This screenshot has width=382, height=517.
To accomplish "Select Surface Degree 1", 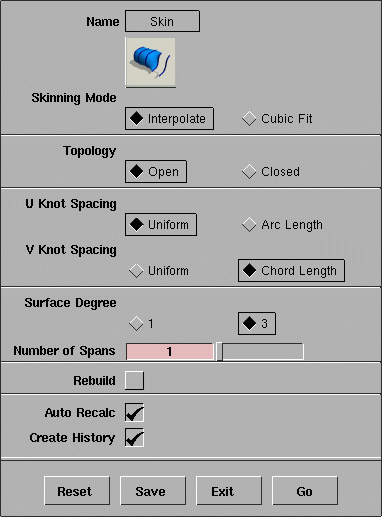I will [x=141, y=323].
